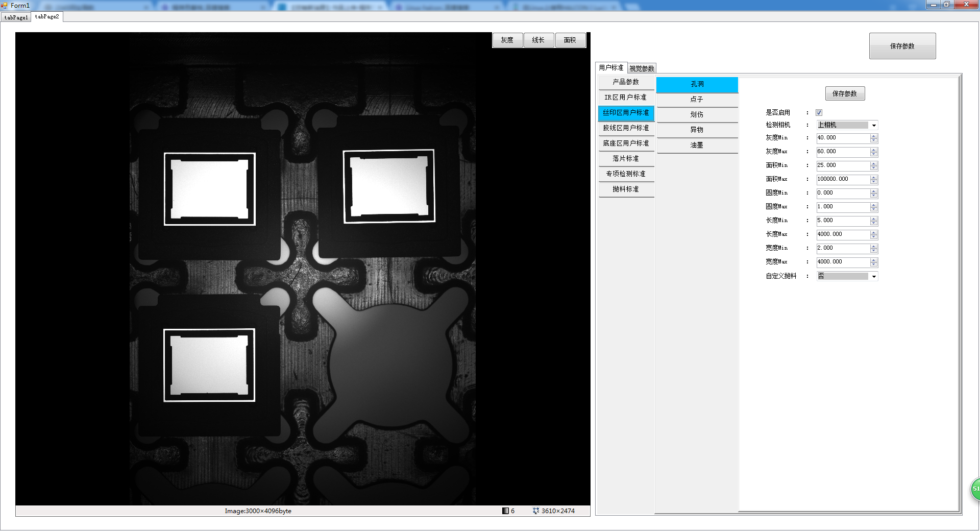Click the 灰度Min value field
This screenshot has width=980, height=531.
(843, 138)
